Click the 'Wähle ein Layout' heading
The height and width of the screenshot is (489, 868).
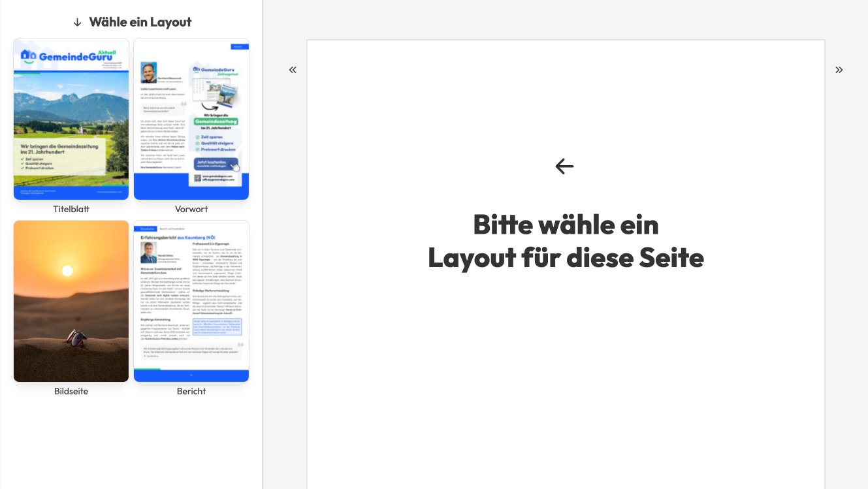coord(140,22)
